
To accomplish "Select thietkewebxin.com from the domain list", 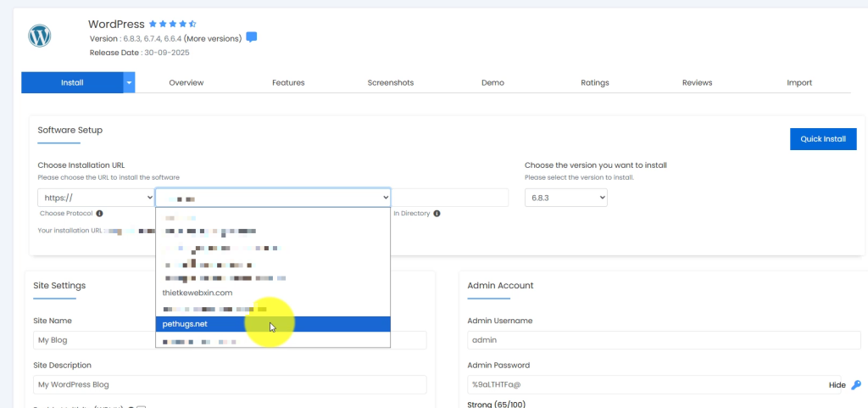I will coord(273,293).
